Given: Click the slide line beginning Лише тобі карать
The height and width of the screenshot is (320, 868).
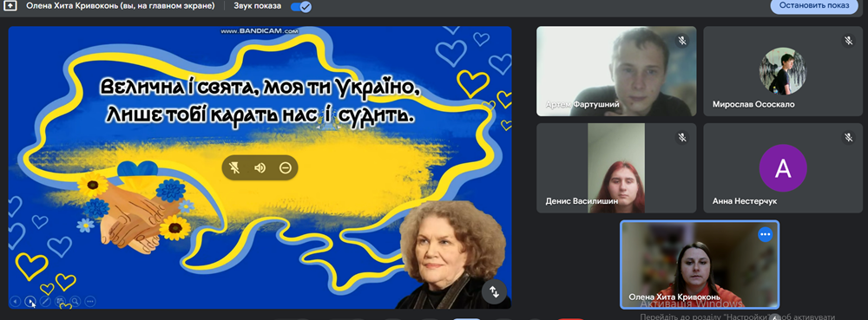Looking at the screenshot, I should pyautogui.click(x=260, y=115).
